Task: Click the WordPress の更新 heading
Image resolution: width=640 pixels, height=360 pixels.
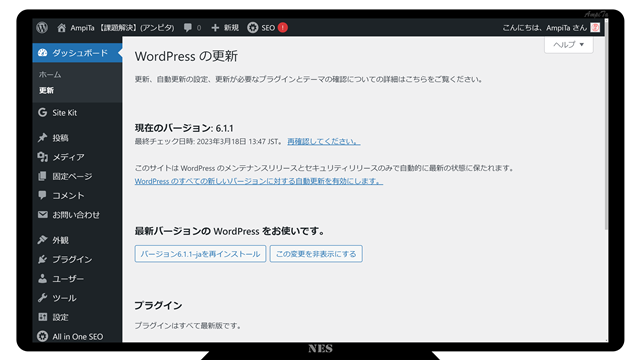Action: (x=186, y=56)
